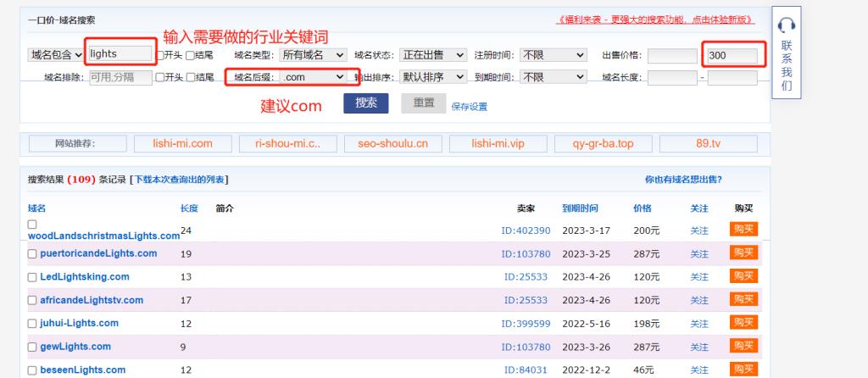Click 购买 for africandeLightstv.com
Screen dimensions: 868x378
tap(743, 299)
